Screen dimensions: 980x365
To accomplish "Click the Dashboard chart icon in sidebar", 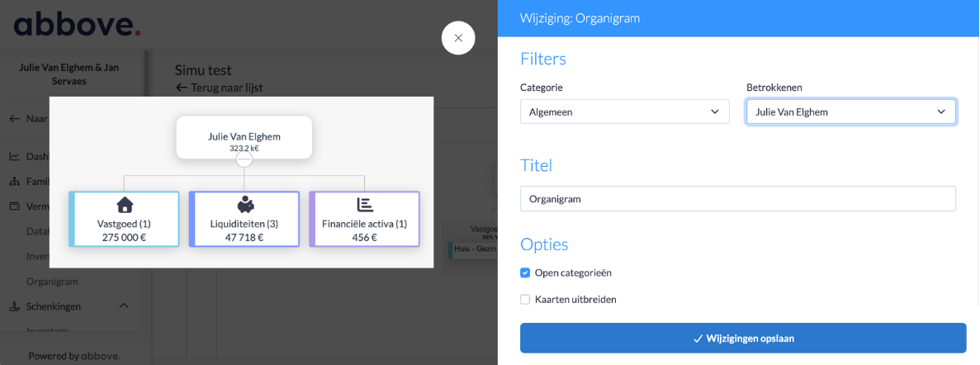I will pyautogui.click(x=15, y=156).
